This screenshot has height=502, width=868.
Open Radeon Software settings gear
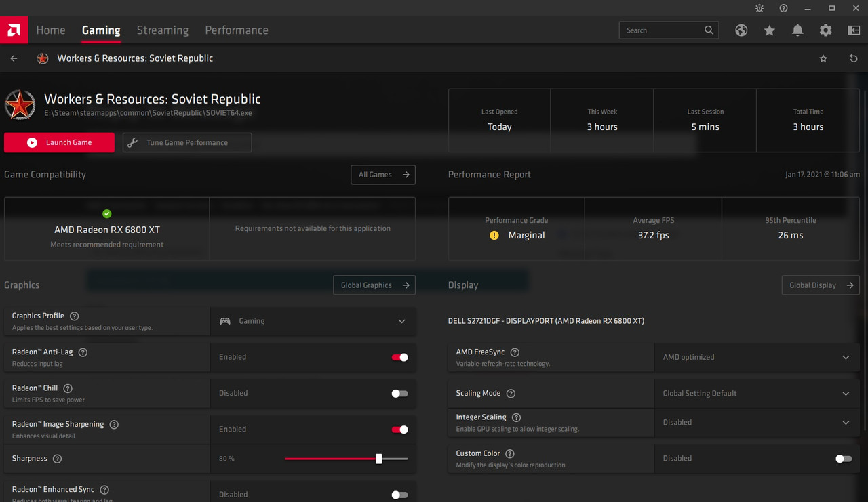(825, 30)
